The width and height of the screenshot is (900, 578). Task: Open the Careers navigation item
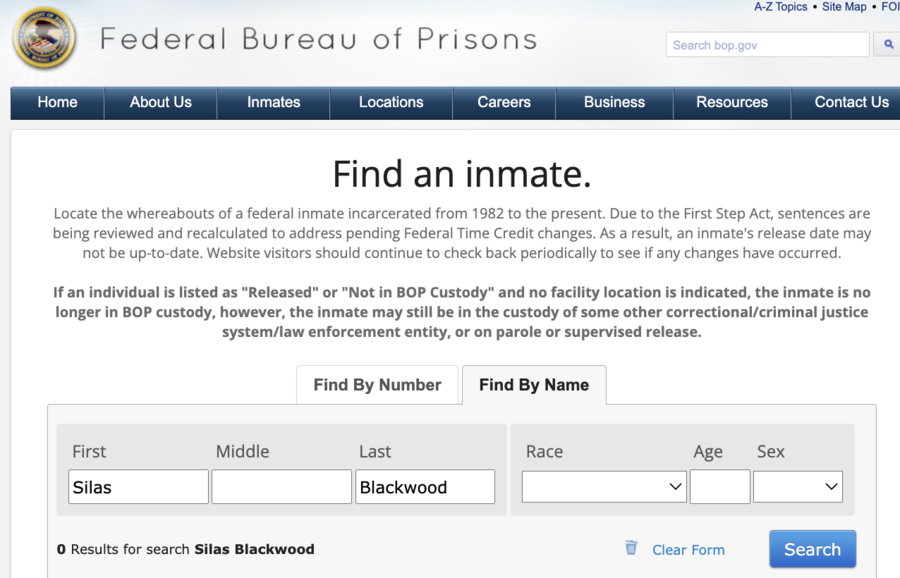(504, 103)
